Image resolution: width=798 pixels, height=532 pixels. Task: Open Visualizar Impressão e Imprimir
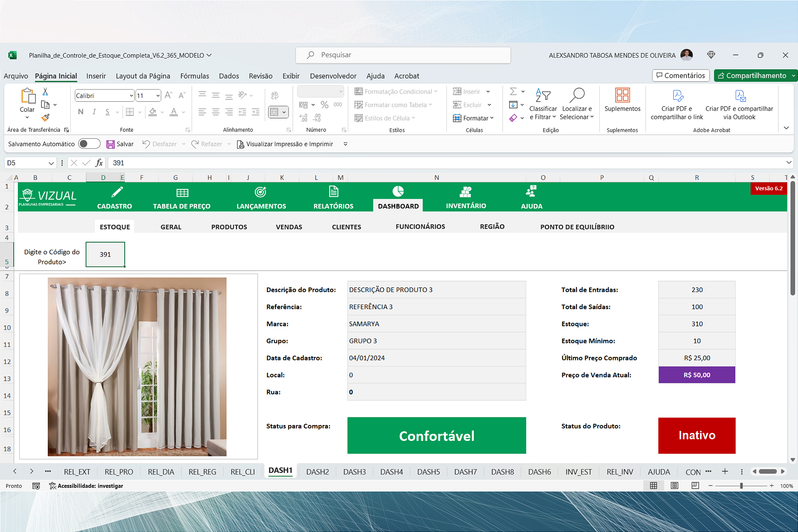(289, 144)
